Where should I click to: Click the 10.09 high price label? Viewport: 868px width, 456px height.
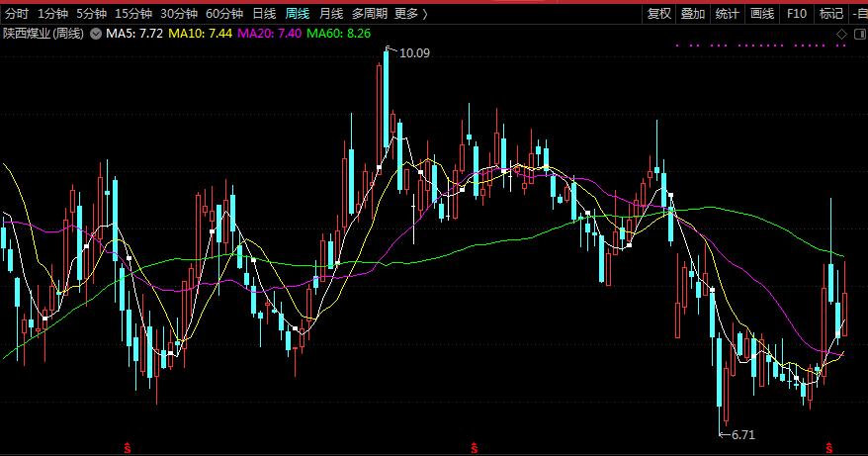click(414, 53)
